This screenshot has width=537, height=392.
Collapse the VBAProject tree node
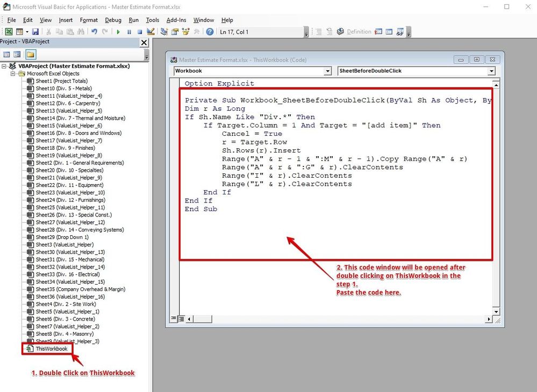click(x=4, y=66)
